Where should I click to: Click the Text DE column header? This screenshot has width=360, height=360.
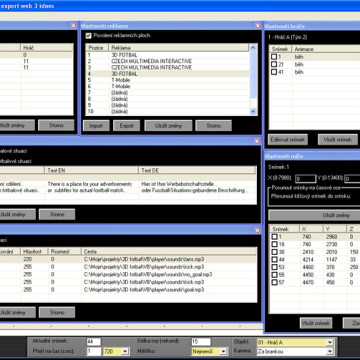197,170
